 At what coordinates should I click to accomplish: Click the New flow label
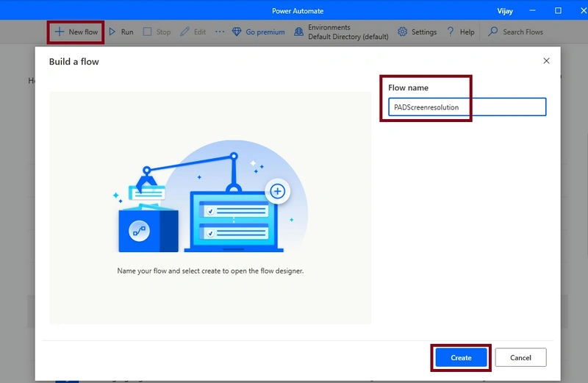coord(83,32)
